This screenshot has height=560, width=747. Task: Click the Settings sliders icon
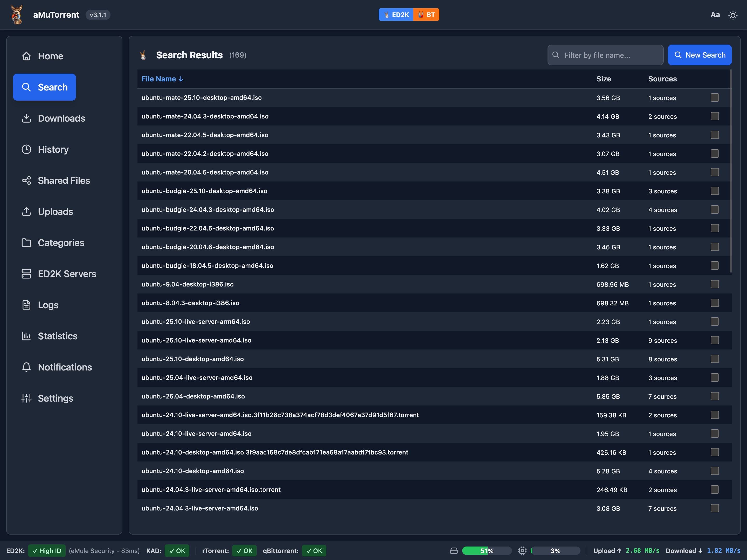click(x=26, y=398)
